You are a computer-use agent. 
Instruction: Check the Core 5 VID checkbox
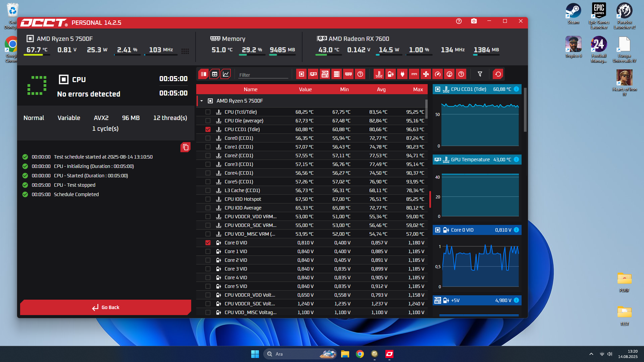pos(208,286)
